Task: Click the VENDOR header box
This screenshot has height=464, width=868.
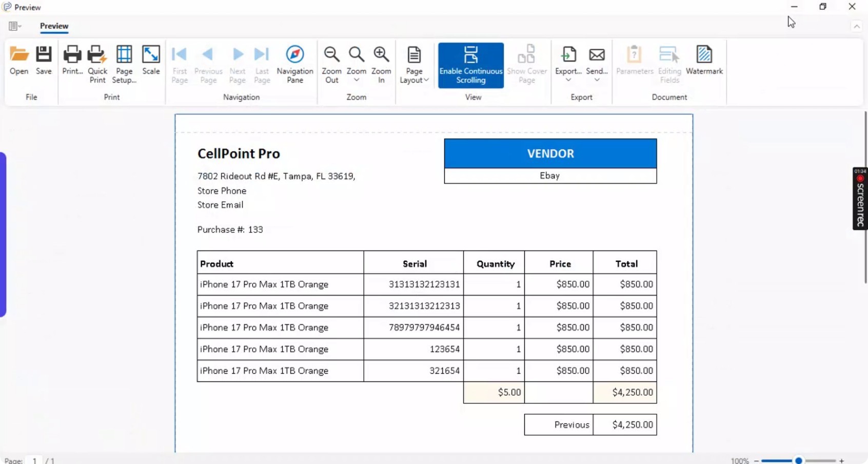Action: [x=550, y=153]
